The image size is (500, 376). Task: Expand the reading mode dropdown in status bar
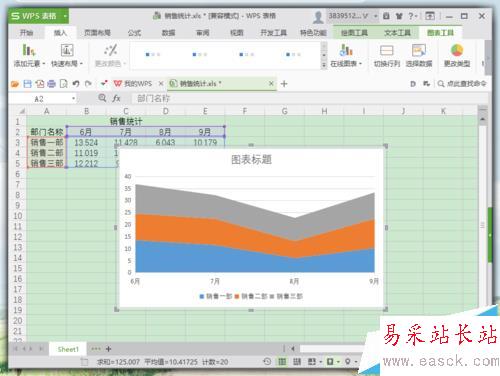click(338, 361)
